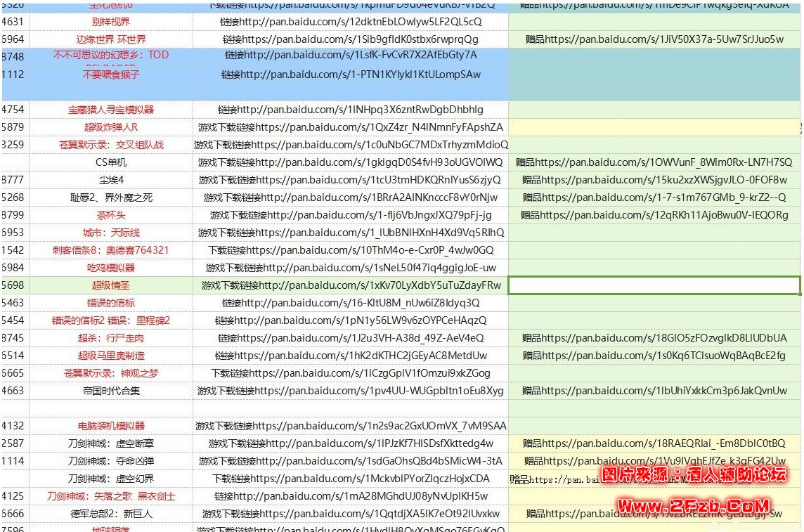Screen dimensions: 804x532
Task: Select the 不要喂食猴子 name cell
Action: pyautogui.click(x=111, y=74)
